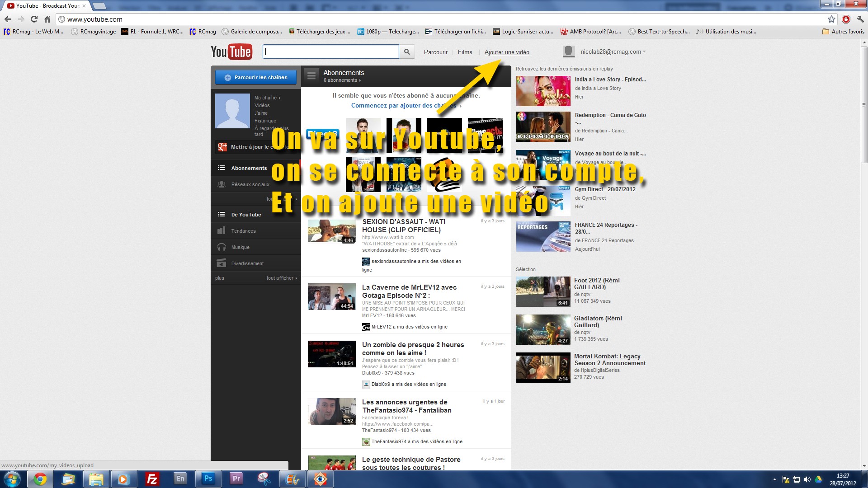Open the Windows Start button
The width and height of the screenshot is (868, 488).
[x=12, y=479]
